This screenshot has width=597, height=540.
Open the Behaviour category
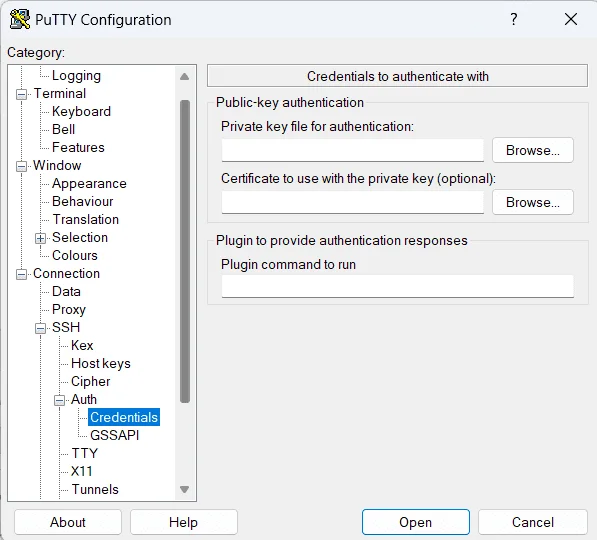point(82,201)
